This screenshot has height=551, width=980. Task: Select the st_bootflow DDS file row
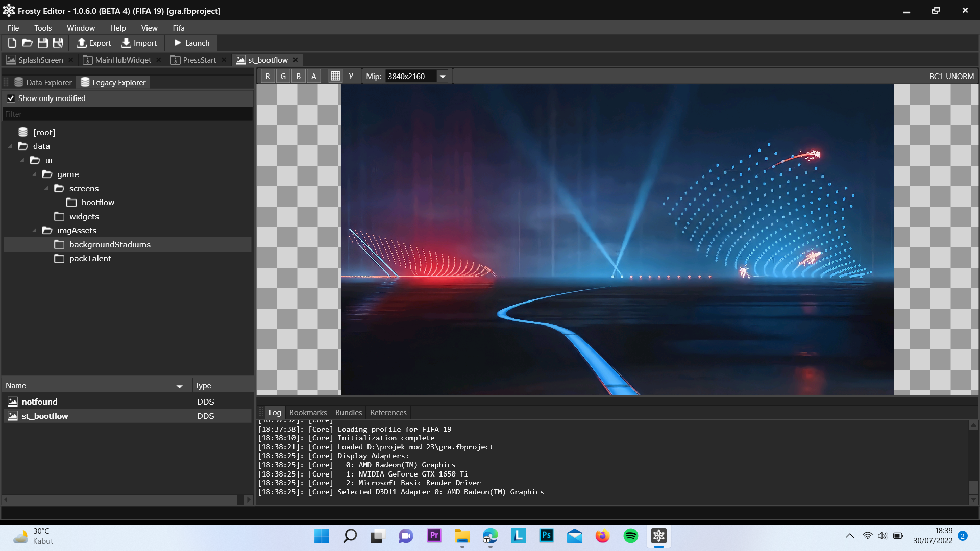128,416
